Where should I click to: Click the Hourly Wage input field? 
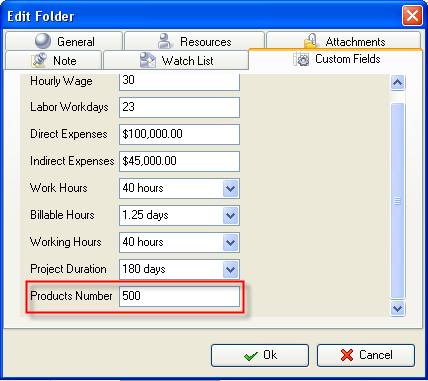pos(179,82)
